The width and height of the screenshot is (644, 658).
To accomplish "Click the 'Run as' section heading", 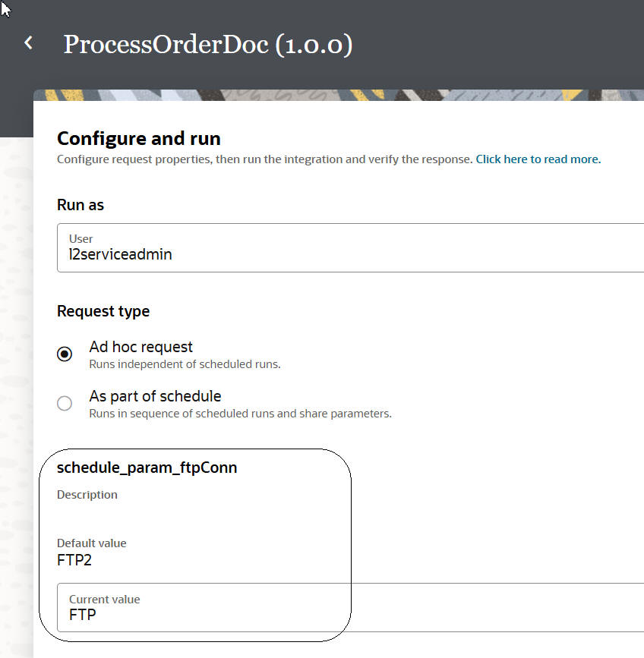I will click(80, 205).
